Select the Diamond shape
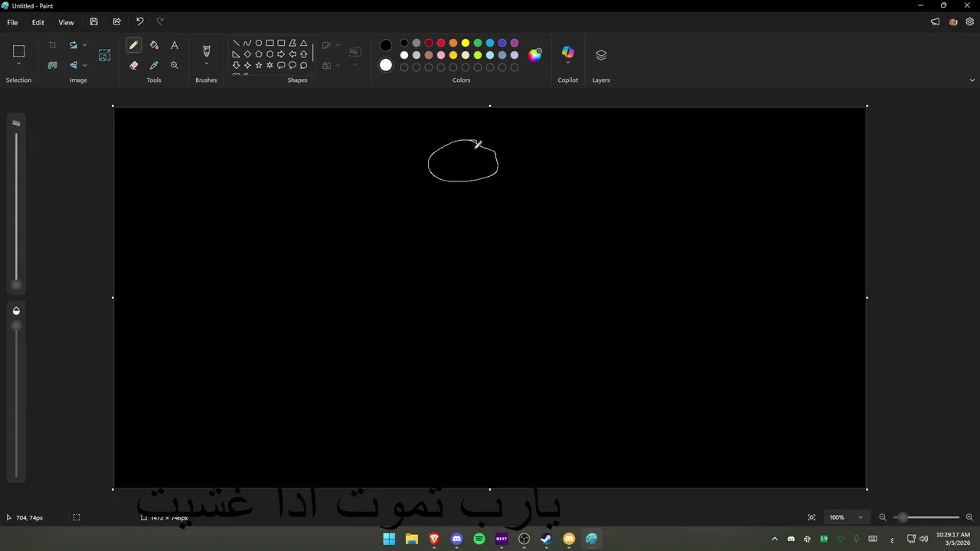The image size is (980, 551). [x=247, y=54]
